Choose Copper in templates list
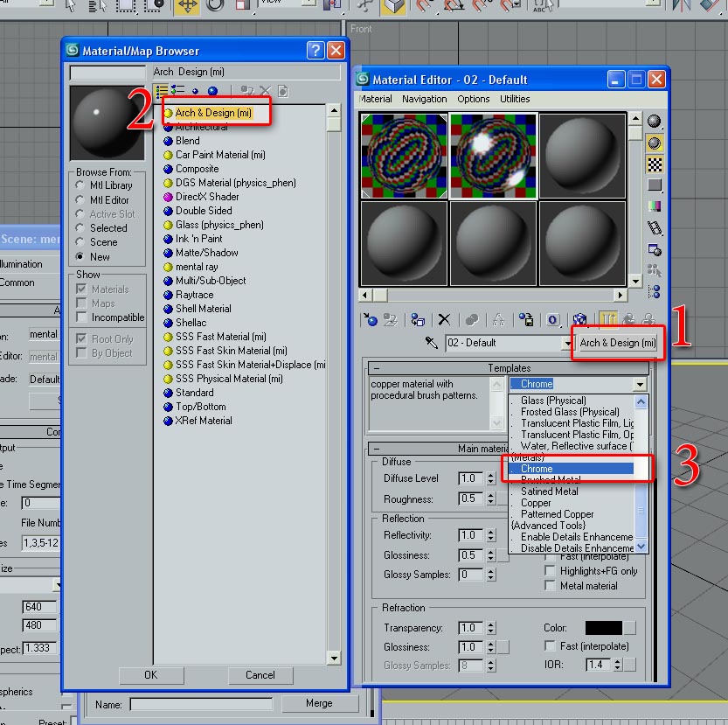 tap(571, 503)
